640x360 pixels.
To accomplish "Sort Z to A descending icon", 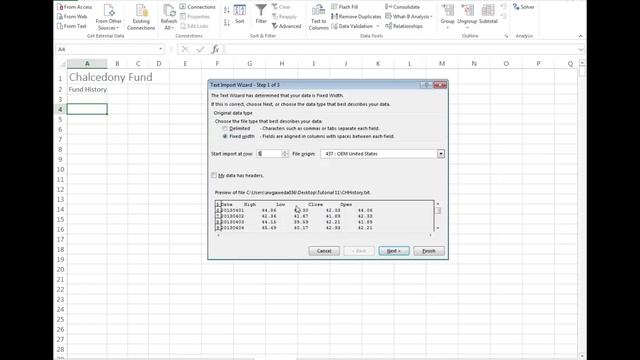I will [x=227, y=23].
